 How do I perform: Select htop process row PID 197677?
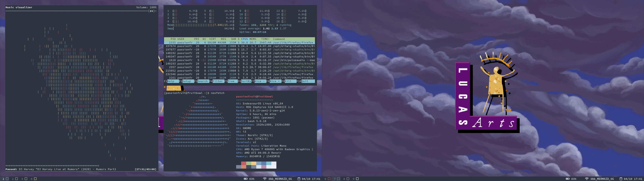(x=239, y=49)
